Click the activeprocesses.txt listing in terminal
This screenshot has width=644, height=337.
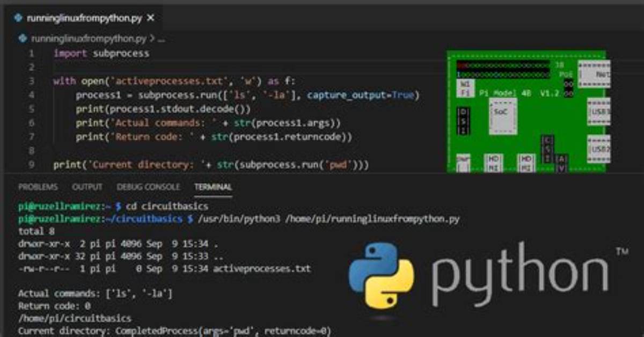pyautogui.click(x=164, y=268)
